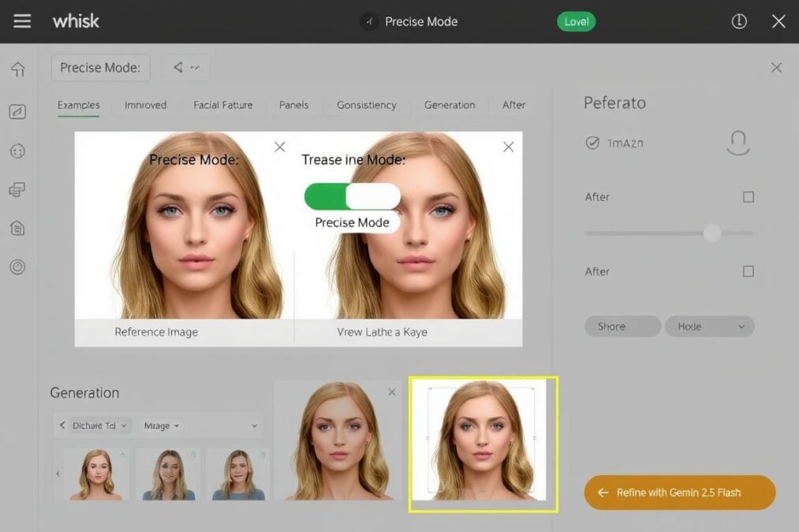Switch to the Consistency tab
The height and width of the screenshot is (532, 799).
pyautogui.click(x=366, y=105)
